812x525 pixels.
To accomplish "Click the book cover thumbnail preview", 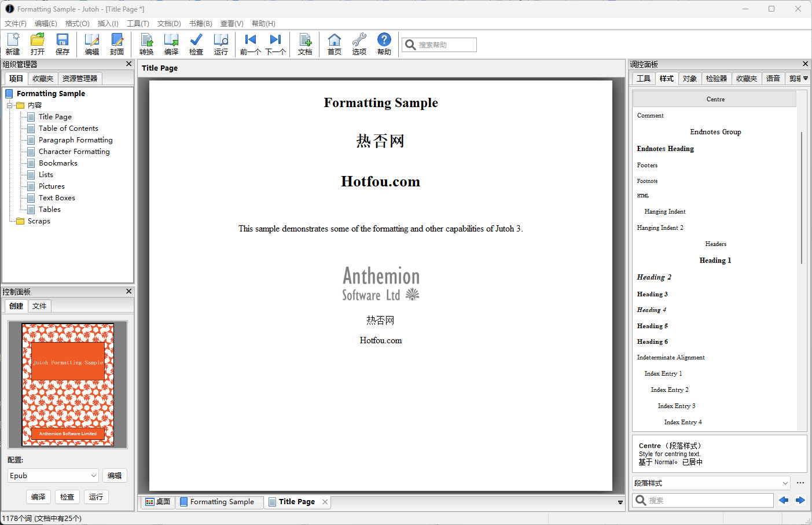I will [x=68, y=384].
